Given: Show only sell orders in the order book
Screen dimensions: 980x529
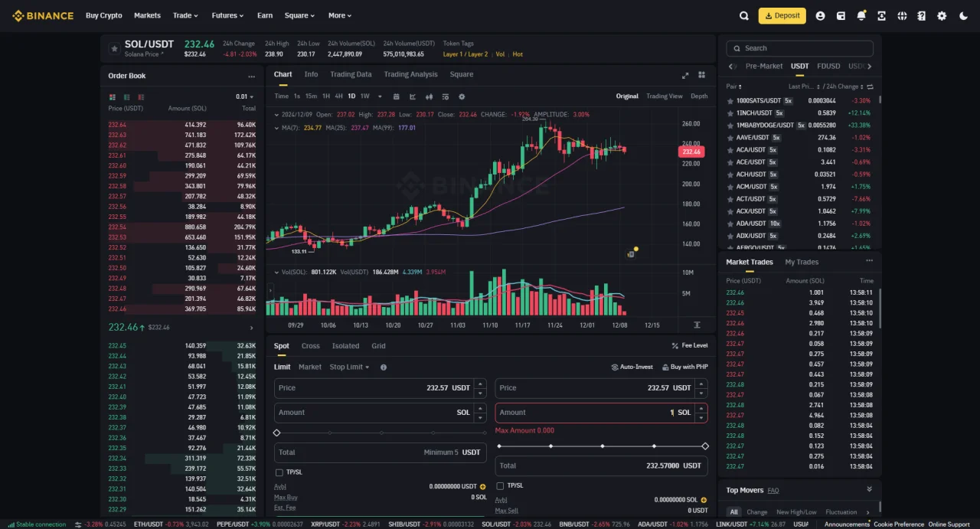Looking at the screenshot, I should 142,96.
